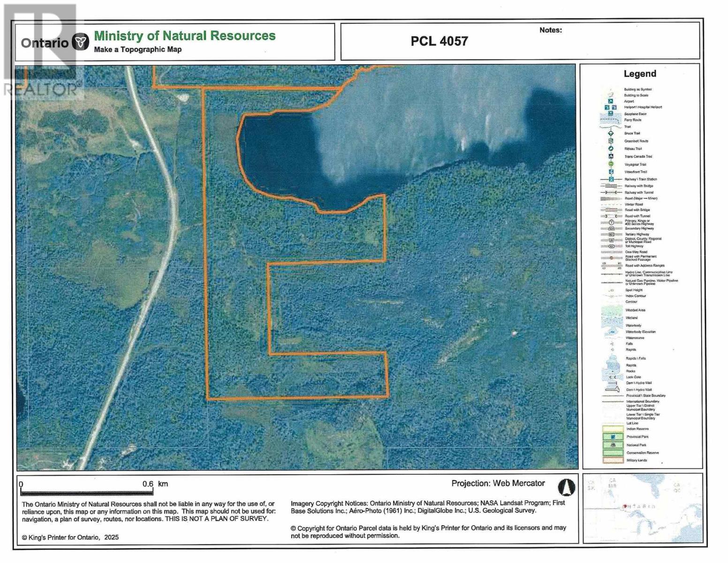This screenshot has width=728, height=563.
Task: Select the Voyageur Trail legend marker
Action: [x=611, y=164]
